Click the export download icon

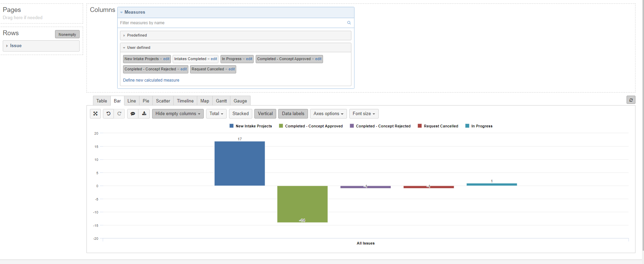pyautogui.click(x=144, y=114)
